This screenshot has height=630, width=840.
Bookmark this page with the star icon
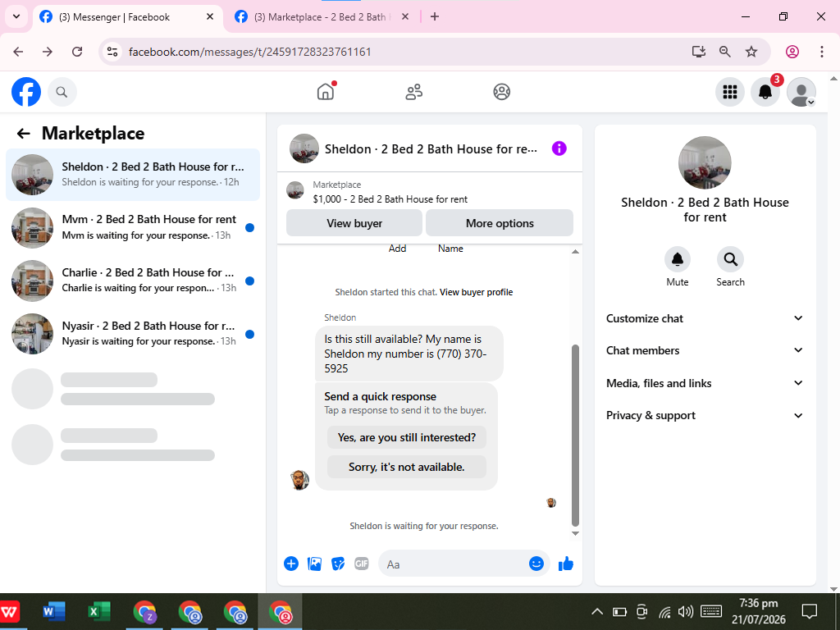pos(751,52)
